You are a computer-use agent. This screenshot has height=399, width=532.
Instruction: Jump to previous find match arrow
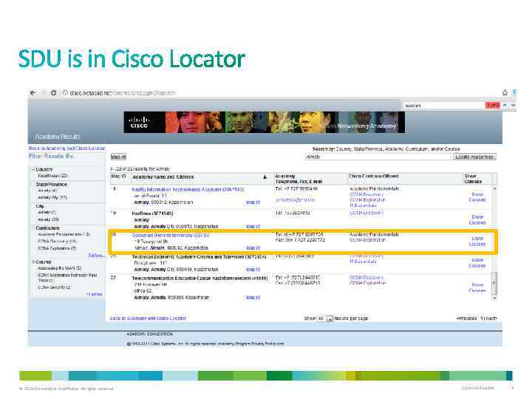pos(505,106)
